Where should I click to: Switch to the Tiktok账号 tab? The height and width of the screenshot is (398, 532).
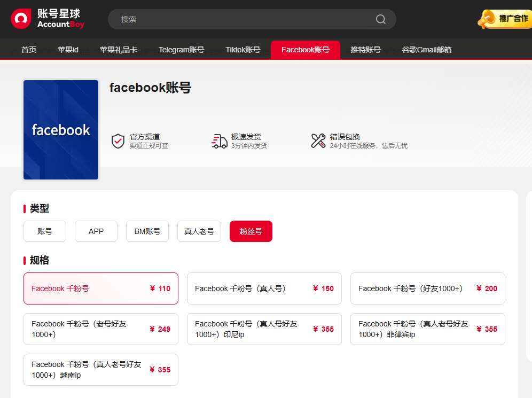tap(242, 49)
